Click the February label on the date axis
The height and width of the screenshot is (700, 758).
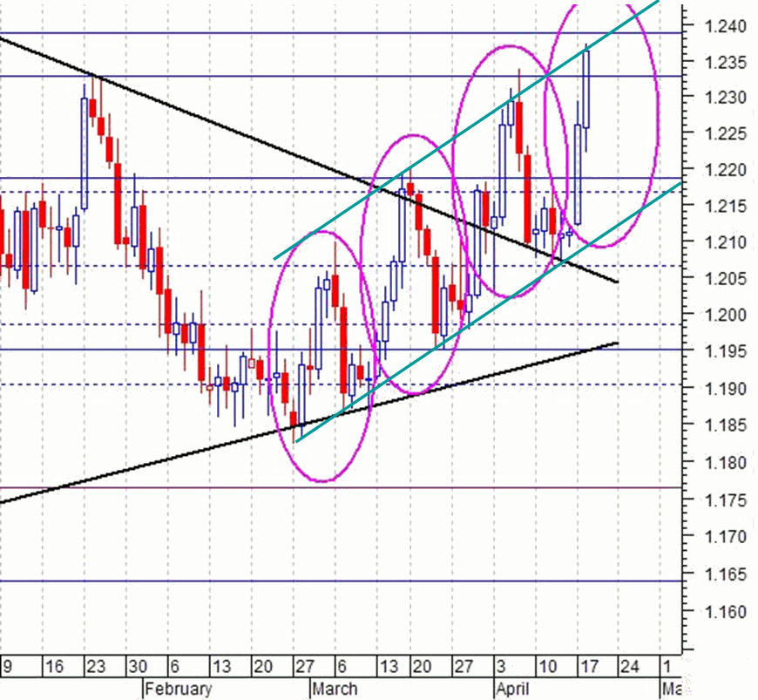(x=179, y=689)
